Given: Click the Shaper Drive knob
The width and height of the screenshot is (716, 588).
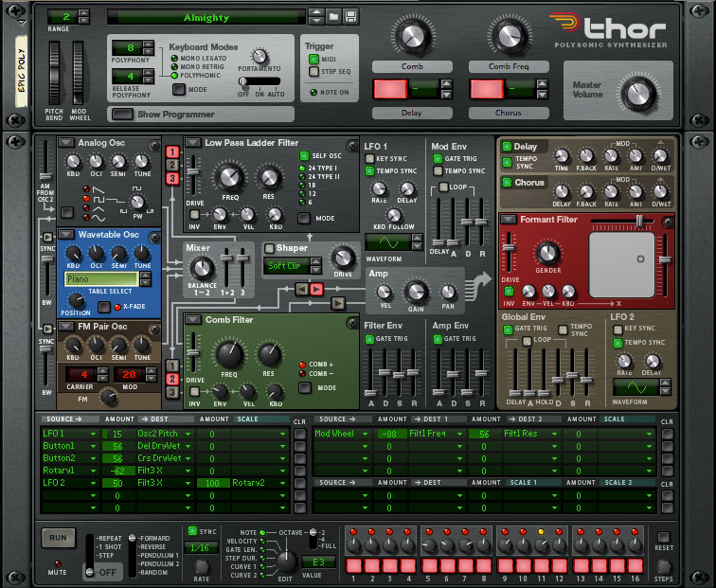Looking at the screenshot, I should (x=343, y=258).
